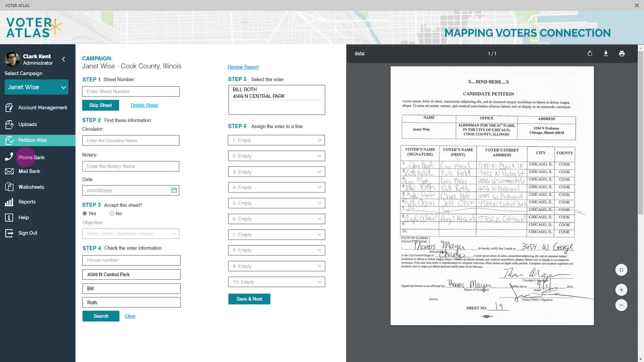The image size is (644, 362).
Task: Click the Circulator Name input field
Action: [x=131, y=140]
